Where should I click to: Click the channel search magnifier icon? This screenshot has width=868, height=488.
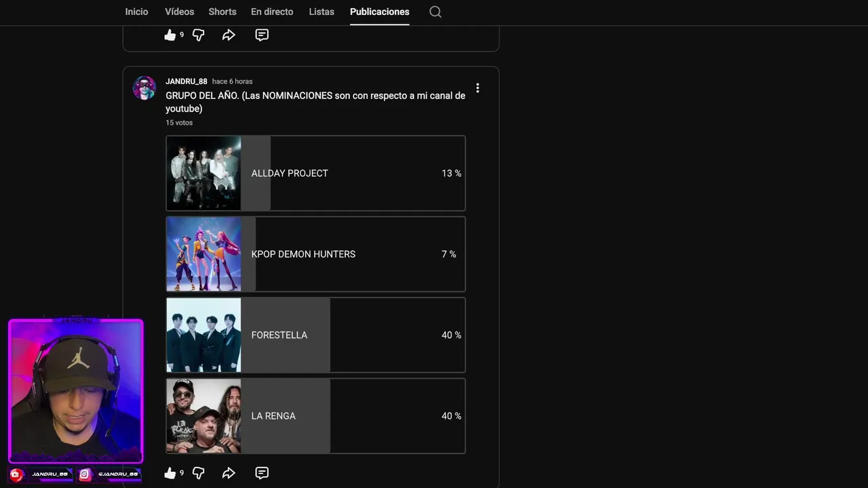tap(435, 12)
